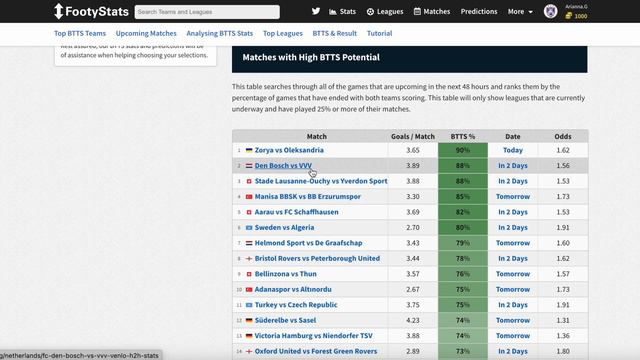Click In 2 Days date for Den Bosch
640x360 pixels.
pos(513,166)
